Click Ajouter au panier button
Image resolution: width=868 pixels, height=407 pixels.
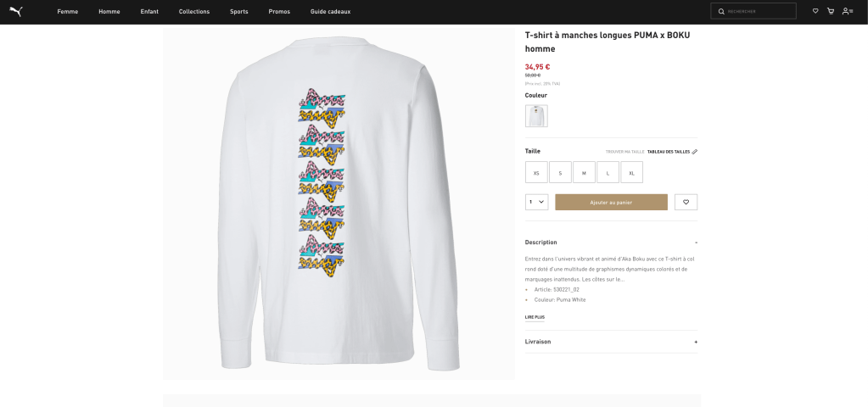611,202
